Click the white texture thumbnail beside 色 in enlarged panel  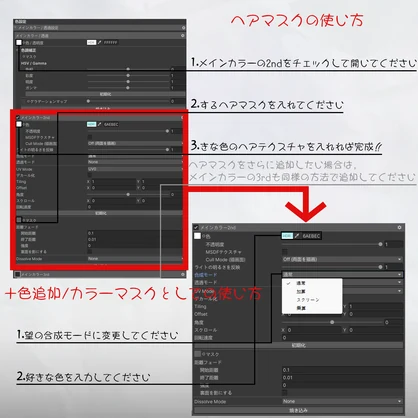point(197,236)
